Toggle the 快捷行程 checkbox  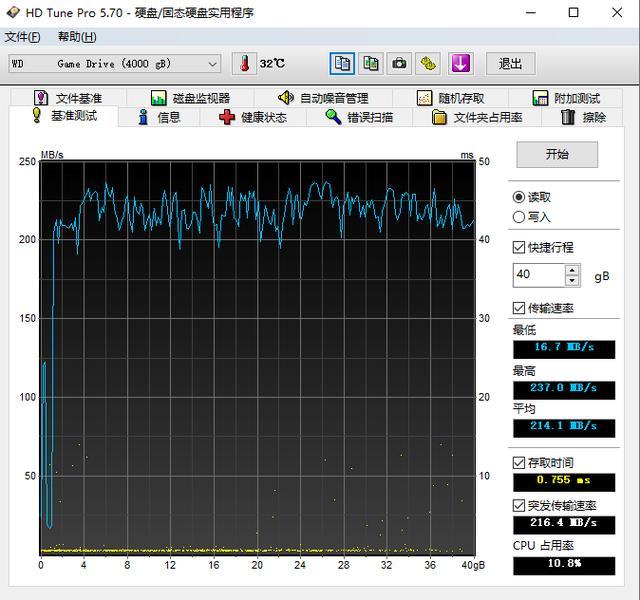[519, 247]
